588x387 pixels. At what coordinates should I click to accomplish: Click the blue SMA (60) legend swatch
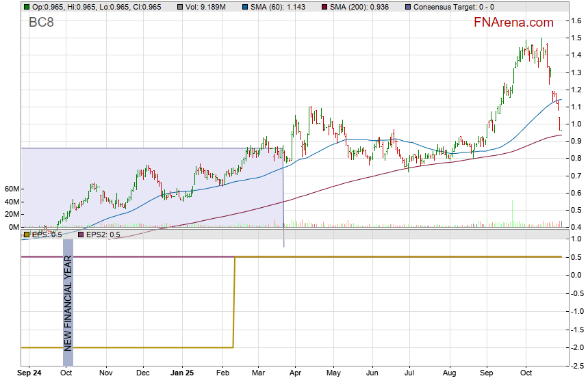pos(246,6)
